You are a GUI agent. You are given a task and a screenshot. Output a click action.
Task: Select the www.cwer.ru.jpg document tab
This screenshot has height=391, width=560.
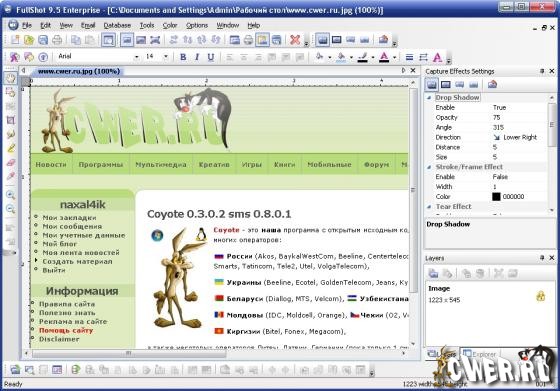tap(79, 71)
